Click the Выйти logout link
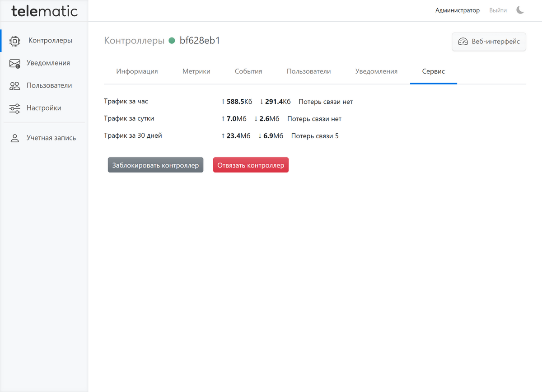The width and height of the screenshot is (542, 392). (x=498, y=10)
